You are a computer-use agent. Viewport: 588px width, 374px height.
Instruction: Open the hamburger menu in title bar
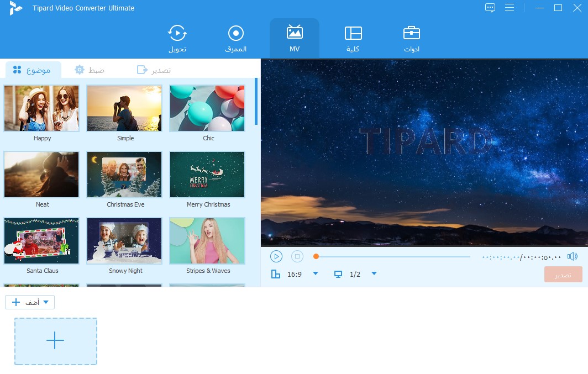click(510, 8)
